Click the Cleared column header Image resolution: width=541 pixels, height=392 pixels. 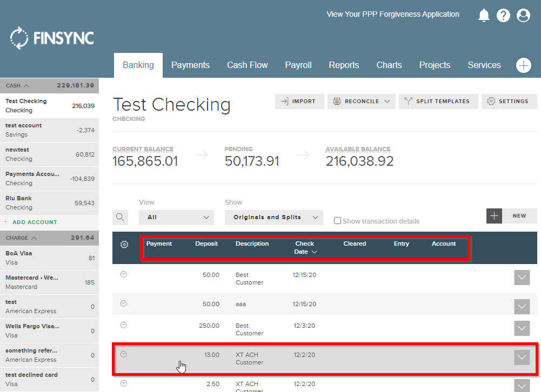point(355,244)
